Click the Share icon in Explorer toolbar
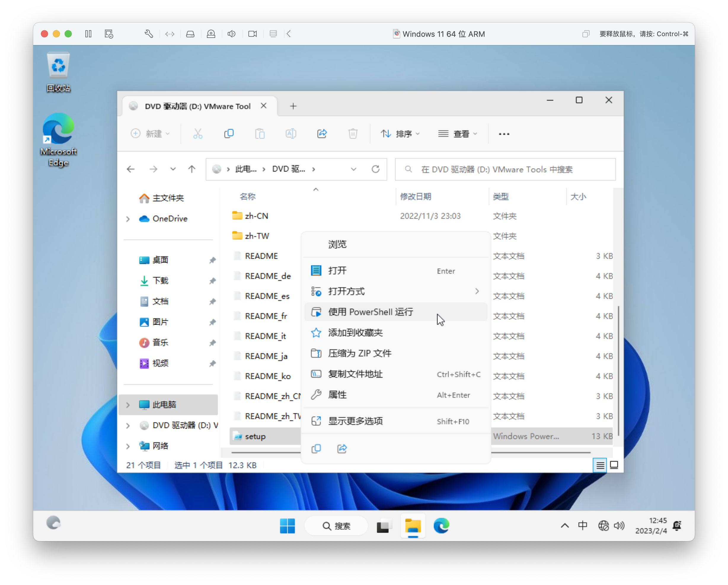 coord(322,134)
